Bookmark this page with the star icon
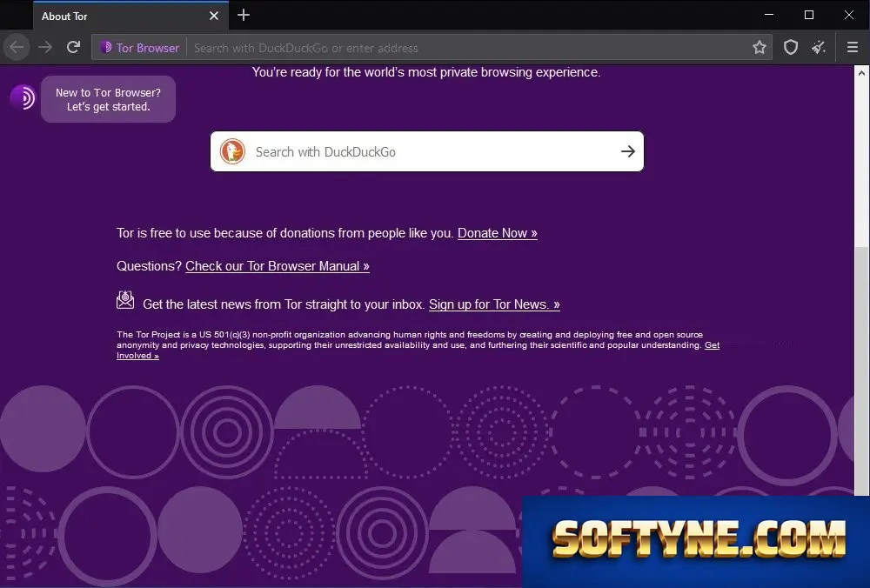 coord(759,48)
